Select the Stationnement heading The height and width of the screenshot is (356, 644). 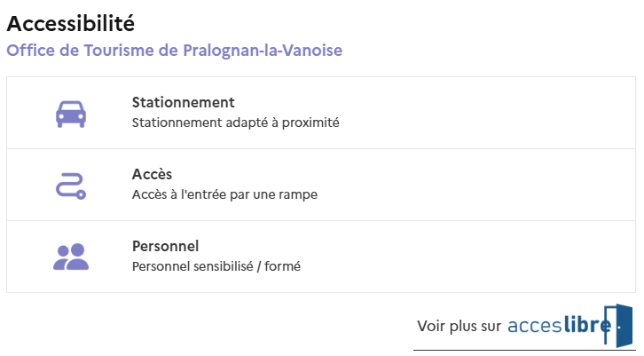coord(183,102)
